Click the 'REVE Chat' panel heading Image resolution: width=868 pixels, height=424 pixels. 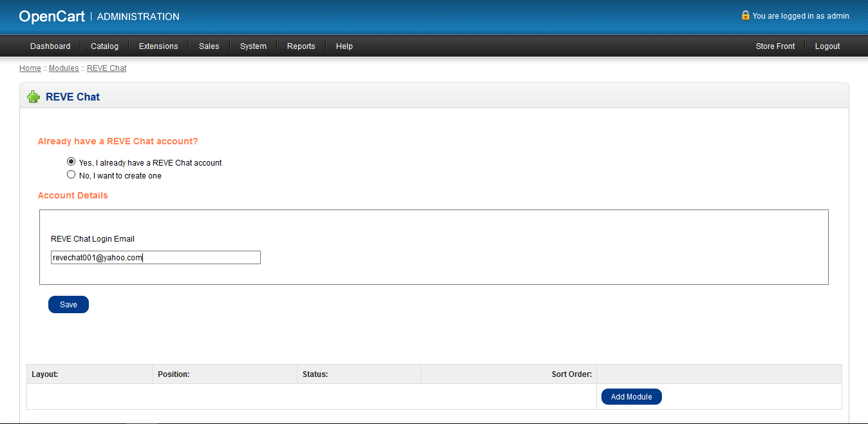pyautogui.click(x=73, y=97)
